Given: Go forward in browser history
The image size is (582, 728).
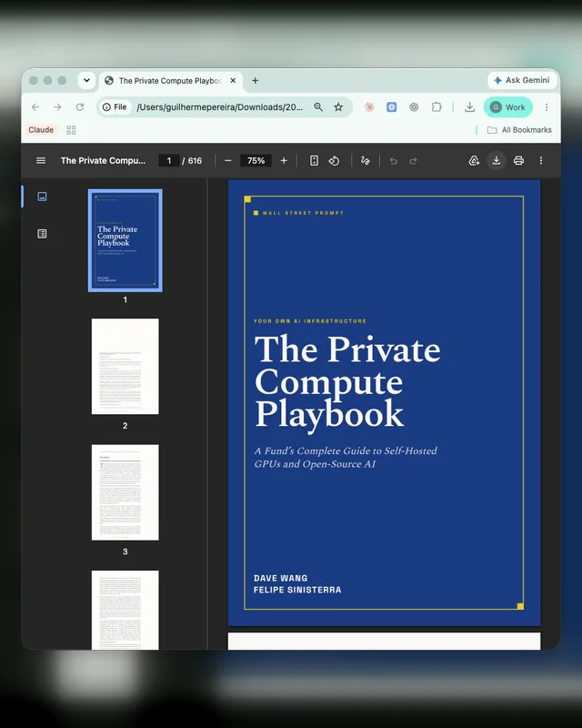Looking at the screenshot, I should 57,107.
